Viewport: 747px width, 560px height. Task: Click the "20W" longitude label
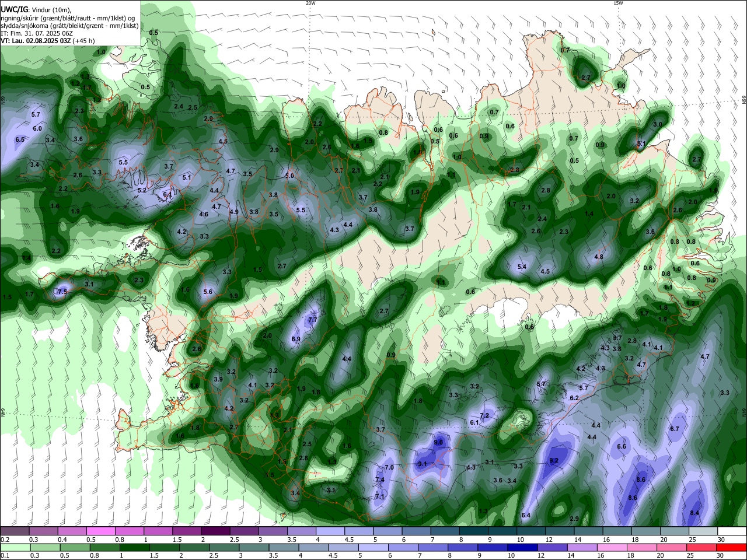[310, 3]
